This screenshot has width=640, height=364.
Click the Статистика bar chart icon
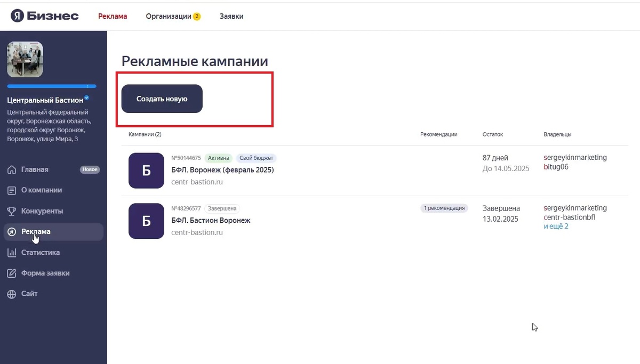12,253
